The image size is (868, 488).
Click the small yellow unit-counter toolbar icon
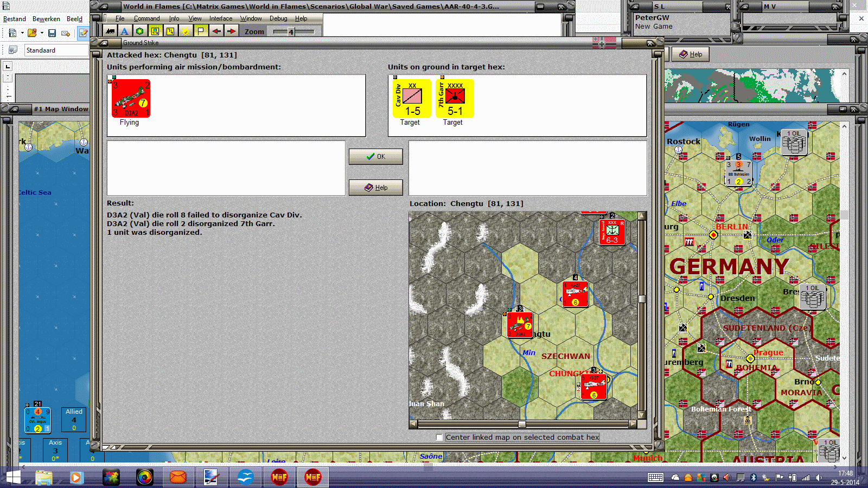[x=170, y=31]
